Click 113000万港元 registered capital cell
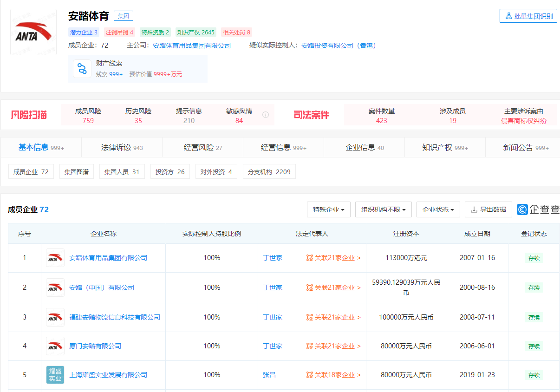 coord(406,258)
